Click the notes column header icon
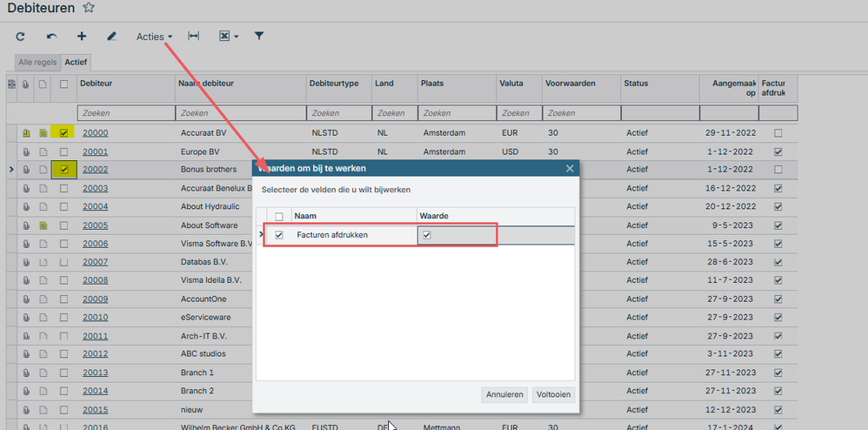Viewport: 868px width, 430px height. [x=43, y=84]
